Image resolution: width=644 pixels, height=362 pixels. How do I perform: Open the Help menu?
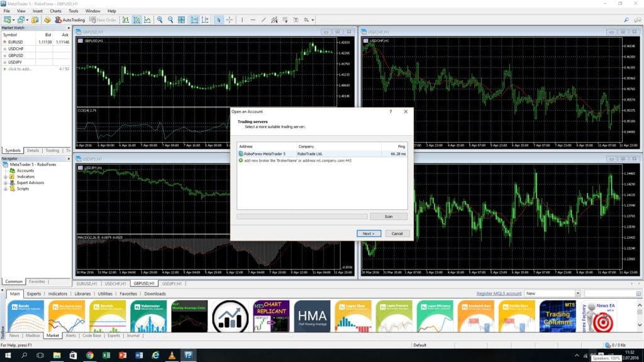(x=112, y=11)
